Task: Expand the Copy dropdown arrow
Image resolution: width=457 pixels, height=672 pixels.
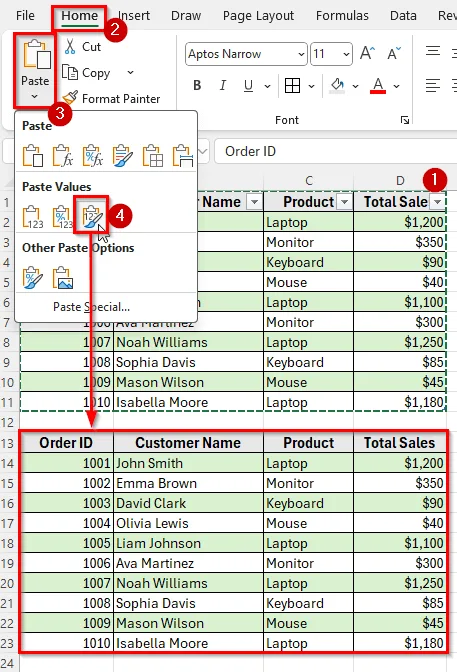Action: [x=130, y=73]
